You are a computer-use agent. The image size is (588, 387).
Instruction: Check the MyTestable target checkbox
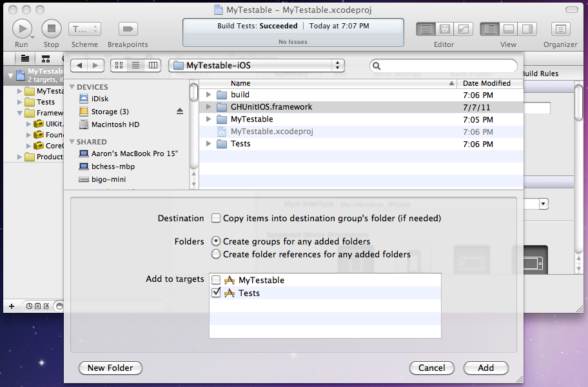click(216, 280)
